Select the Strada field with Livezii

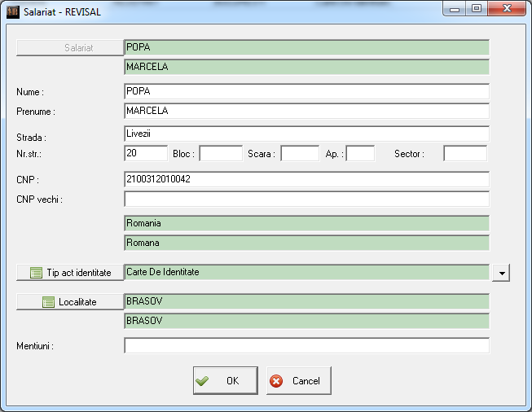(x=306, y=134)
